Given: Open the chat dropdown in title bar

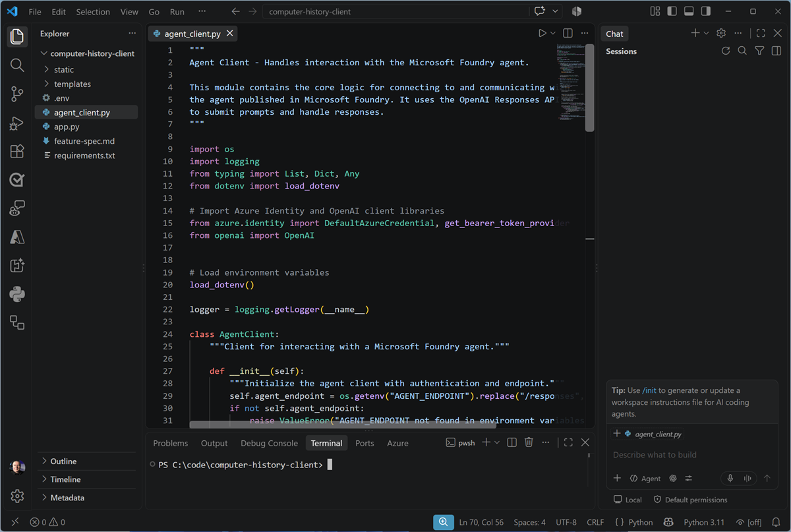Looking at the screenshot, I should pyautogui.click(x=555, y=11).
